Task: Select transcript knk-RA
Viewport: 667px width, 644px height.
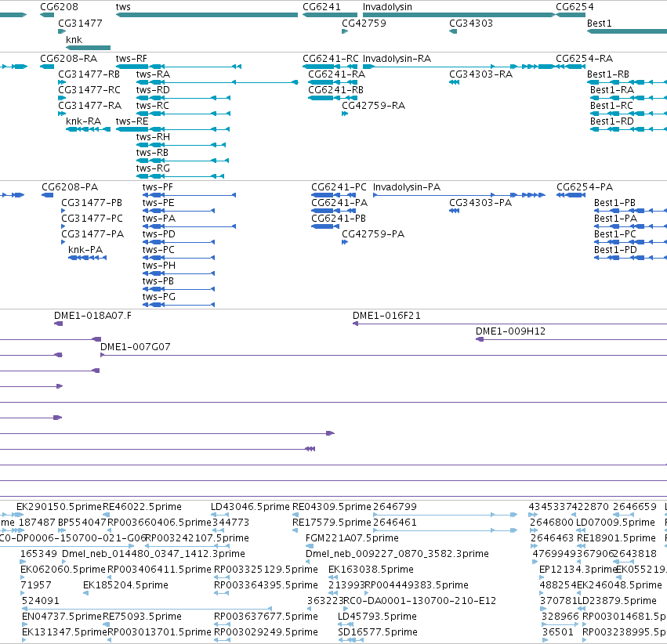Action: (88, 129)
